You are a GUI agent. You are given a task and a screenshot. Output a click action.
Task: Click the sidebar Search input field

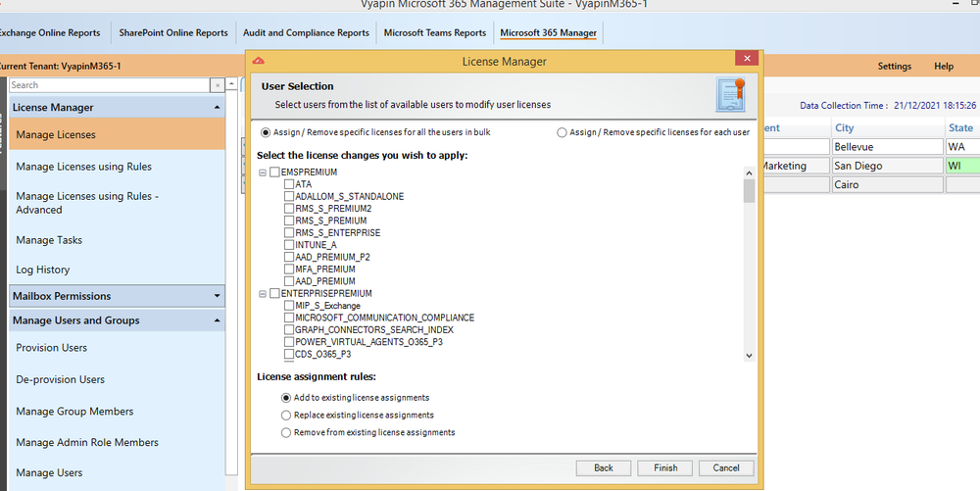coord(110,85)
